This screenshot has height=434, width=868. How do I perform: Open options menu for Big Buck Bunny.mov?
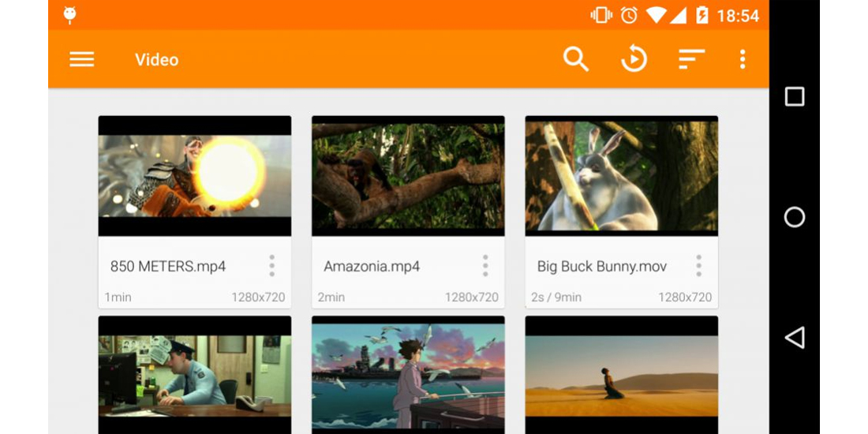pos(698,266)
